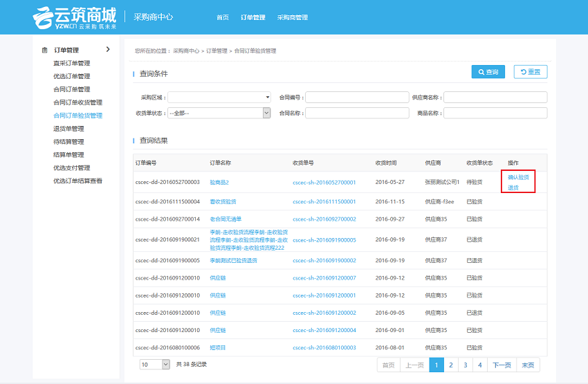Image resolution: width=588 pixels, height=384 pixels.
Task: Focus the 供应商名称 text field
Action: [495, 98]
